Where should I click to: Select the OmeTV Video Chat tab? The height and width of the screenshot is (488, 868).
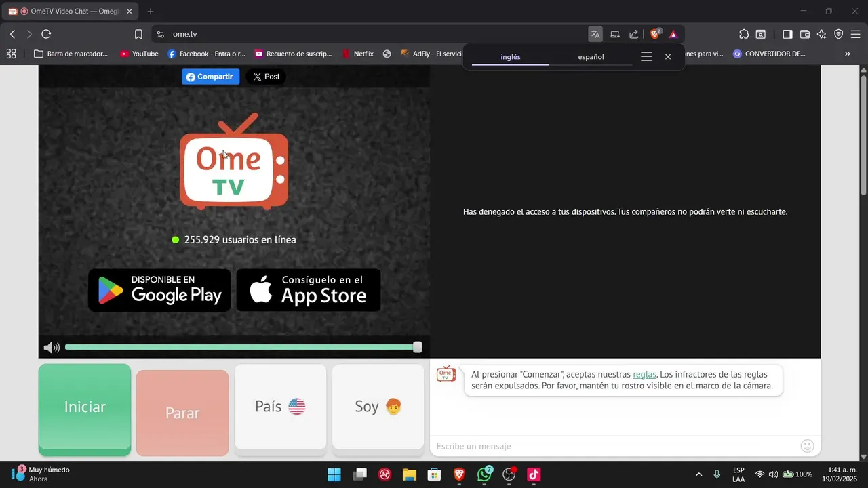point(71,12)
